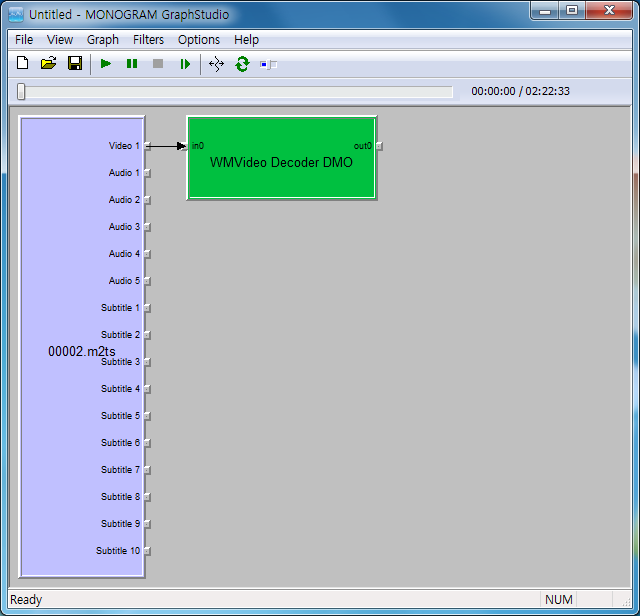Viewport: 640px width, 616px height.
Task: Click the Subtitle 10 output pin
Action: point(147,551)
